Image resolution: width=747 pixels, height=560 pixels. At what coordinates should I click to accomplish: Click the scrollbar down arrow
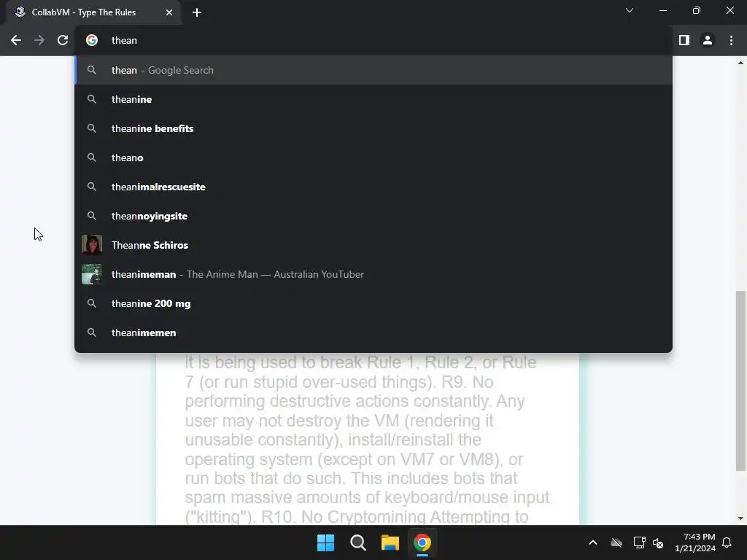coord(741,518)
